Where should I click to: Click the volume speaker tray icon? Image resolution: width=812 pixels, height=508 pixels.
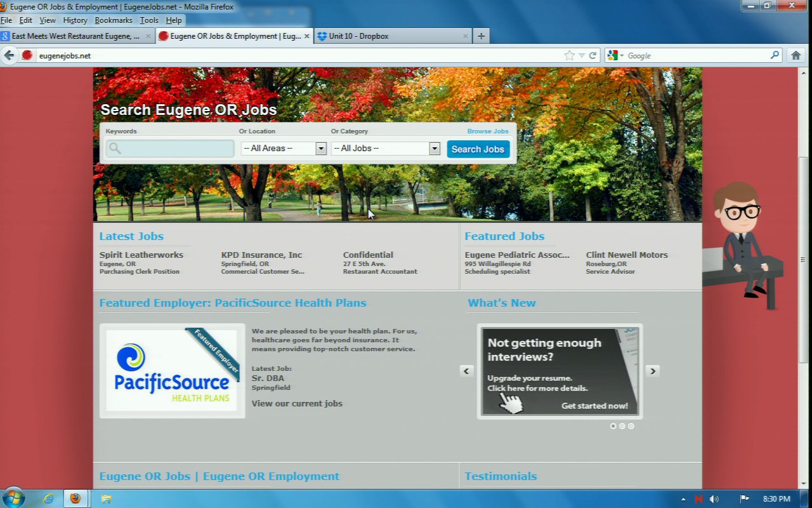pyautogui.click(x=714, y=499)
